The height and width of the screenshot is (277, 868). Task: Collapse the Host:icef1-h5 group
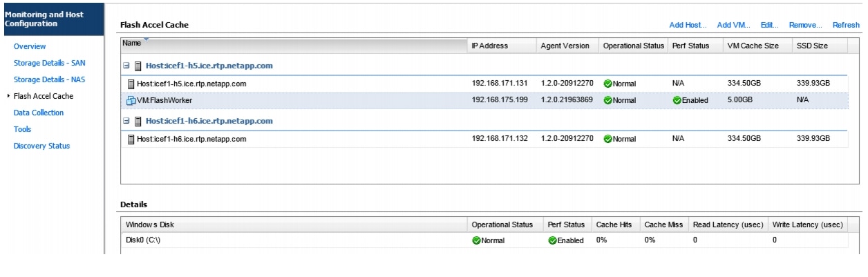[x=126, y=66]
